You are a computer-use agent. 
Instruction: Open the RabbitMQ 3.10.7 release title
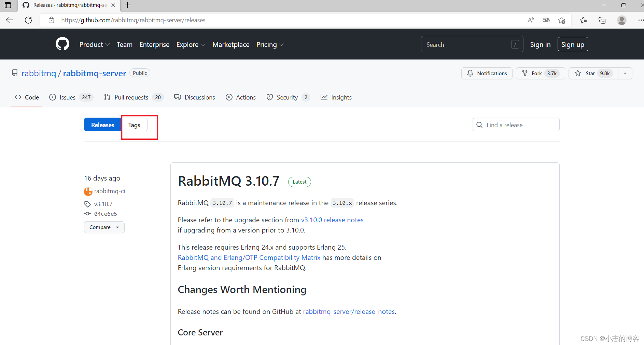(228, 181)
